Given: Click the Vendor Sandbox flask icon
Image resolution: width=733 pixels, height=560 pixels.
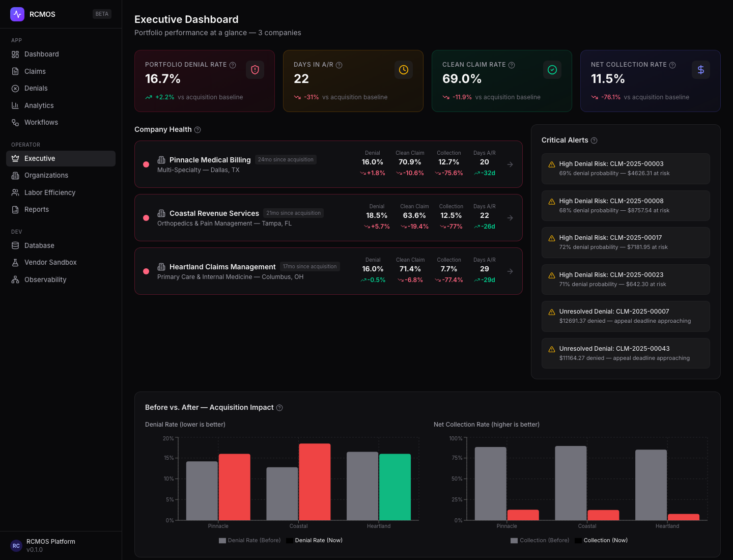Looking at the screenshot, I should (x=15, y=263).
